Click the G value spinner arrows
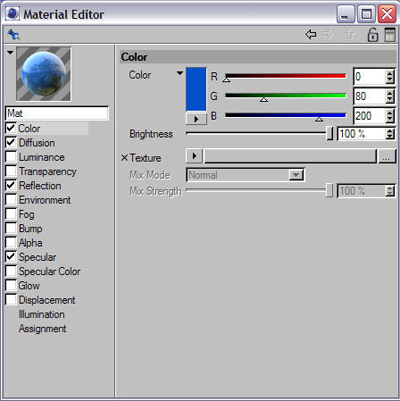This screenshot has height=401, width=400. click(x=390, y=97)
